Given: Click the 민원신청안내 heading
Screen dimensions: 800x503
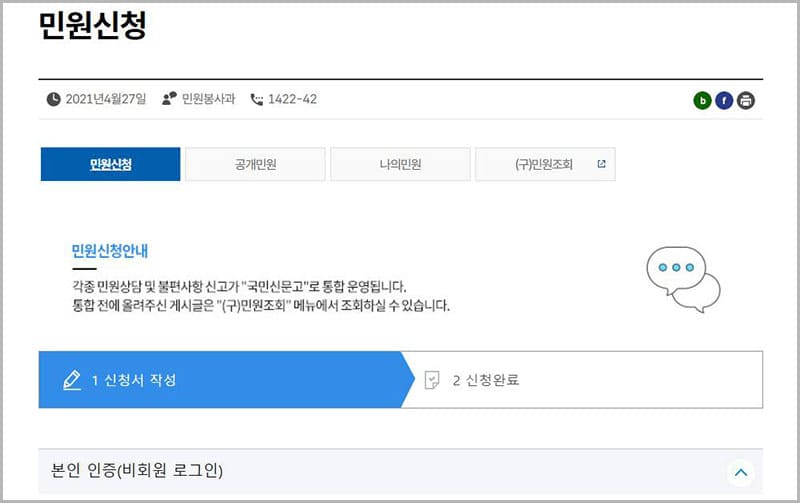Looking at the screenshot, I should tap(110, 251).
